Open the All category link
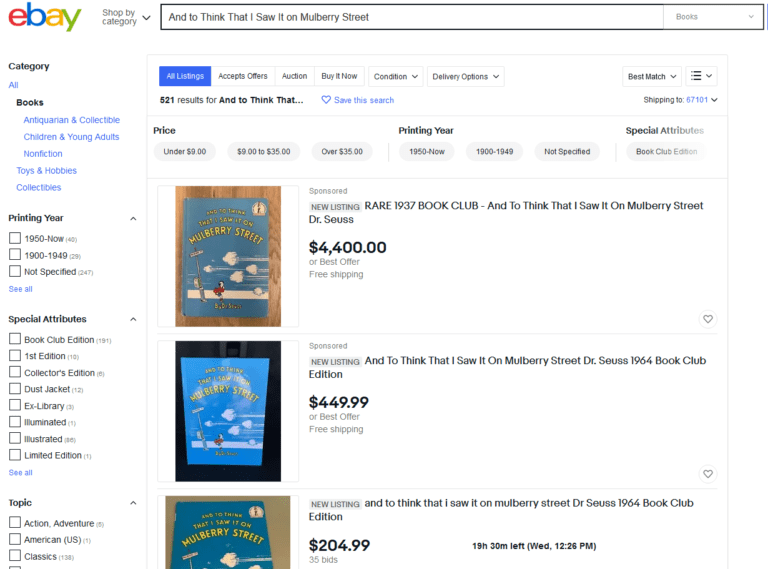768x569 pixels. [13, 85]
